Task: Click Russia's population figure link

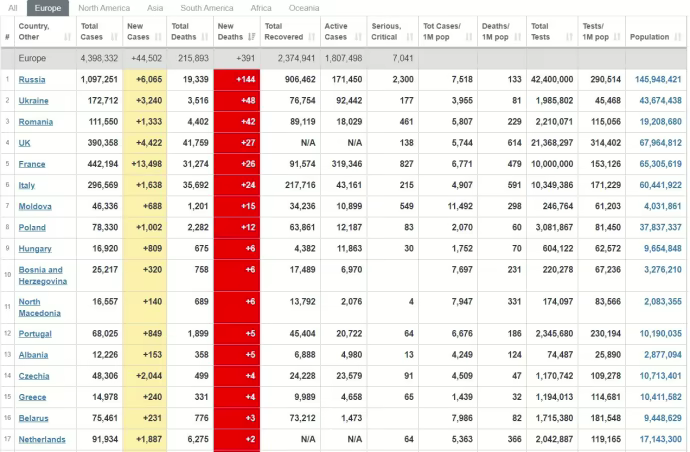Action: click(658, 79)
